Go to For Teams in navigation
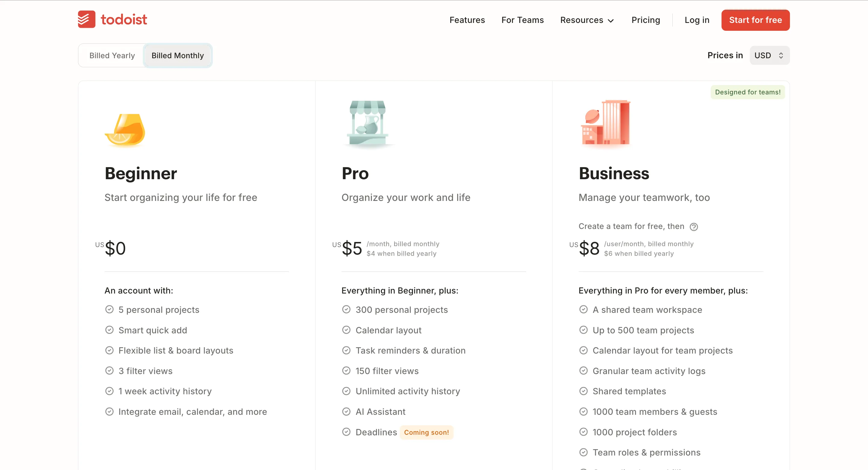868x470 pixels. pos(522,20)
